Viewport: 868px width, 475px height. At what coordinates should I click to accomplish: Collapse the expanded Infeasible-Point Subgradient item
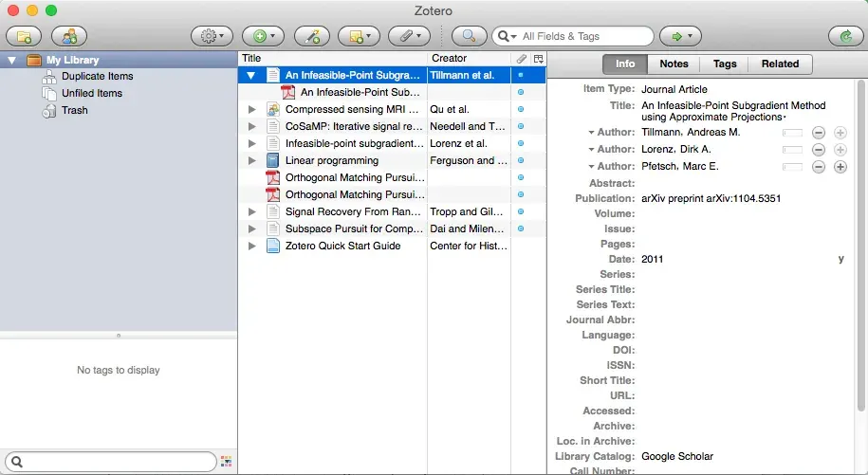251,75
